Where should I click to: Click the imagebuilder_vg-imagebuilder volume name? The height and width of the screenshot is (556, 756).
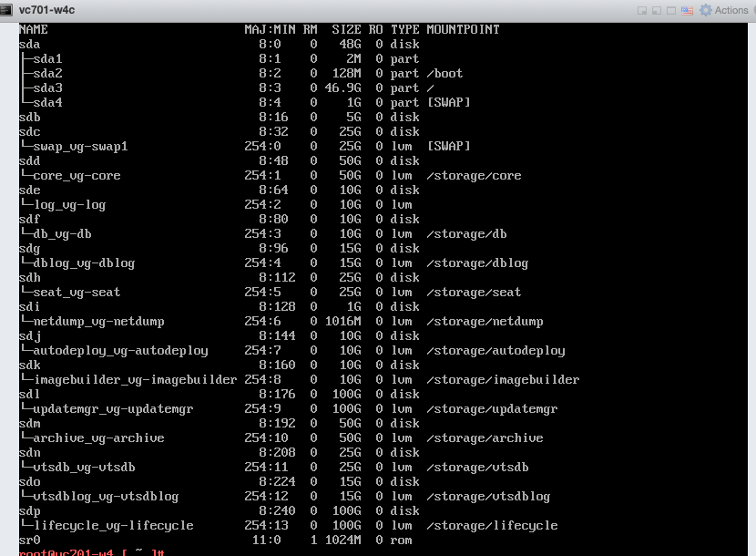(x=135, y=379)
